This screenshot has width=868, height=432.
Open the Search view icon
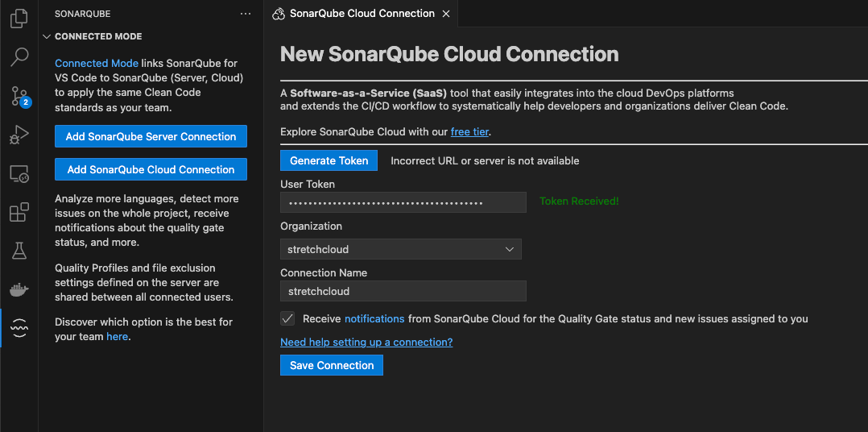[x=19, y=57]
